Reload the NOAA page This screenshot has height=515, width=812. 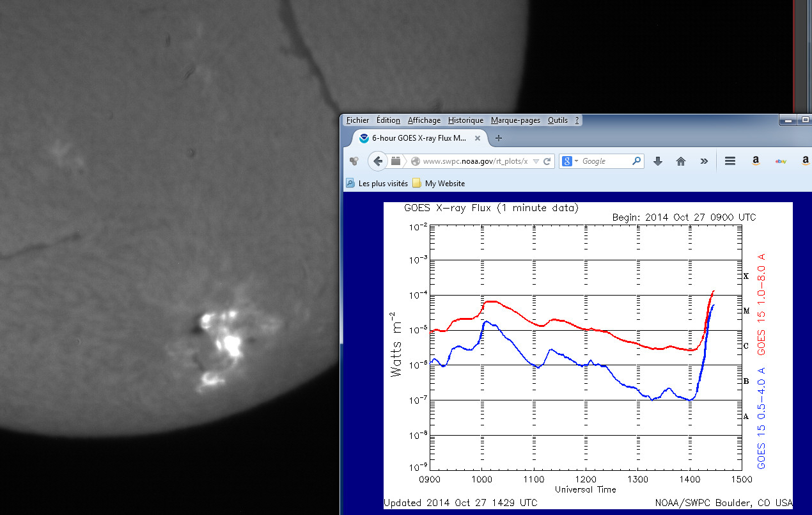click(547, 161)
